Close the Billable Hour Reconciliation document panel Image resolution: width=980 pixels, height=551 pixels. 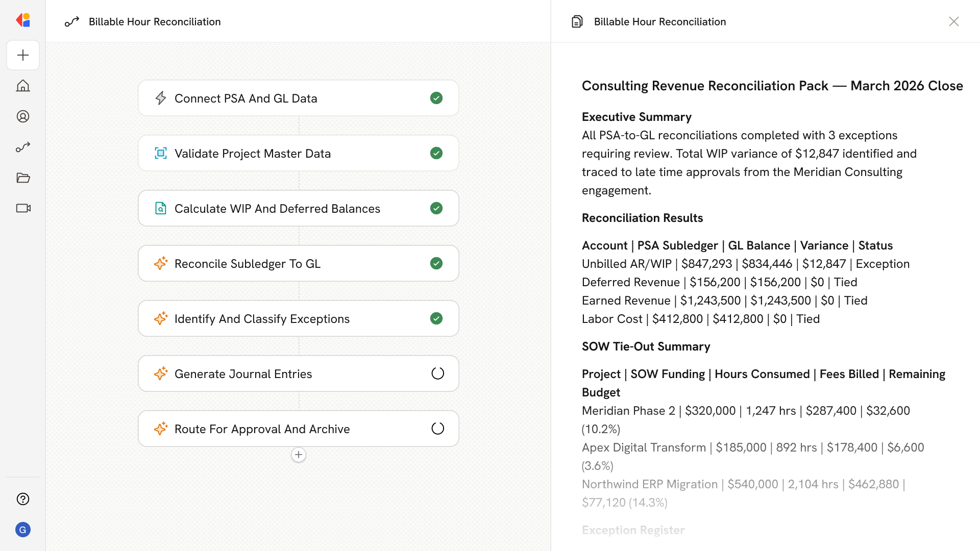[x=953, y=21]
